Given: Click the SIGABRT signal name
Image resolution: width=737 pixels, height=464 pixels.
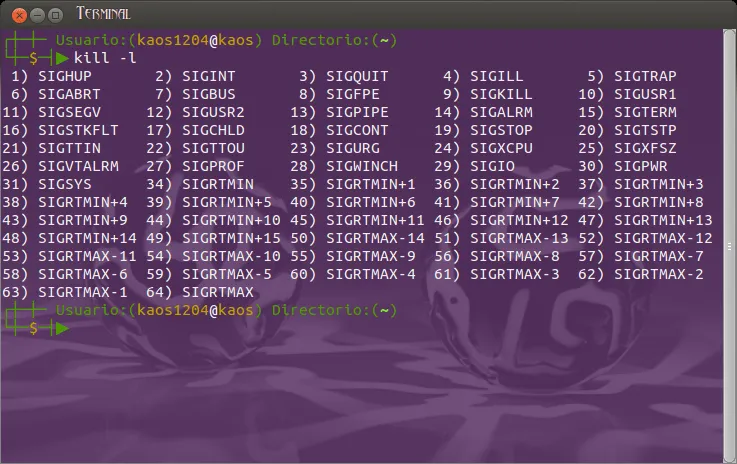Looking at the screenshot, I should 69,94.
